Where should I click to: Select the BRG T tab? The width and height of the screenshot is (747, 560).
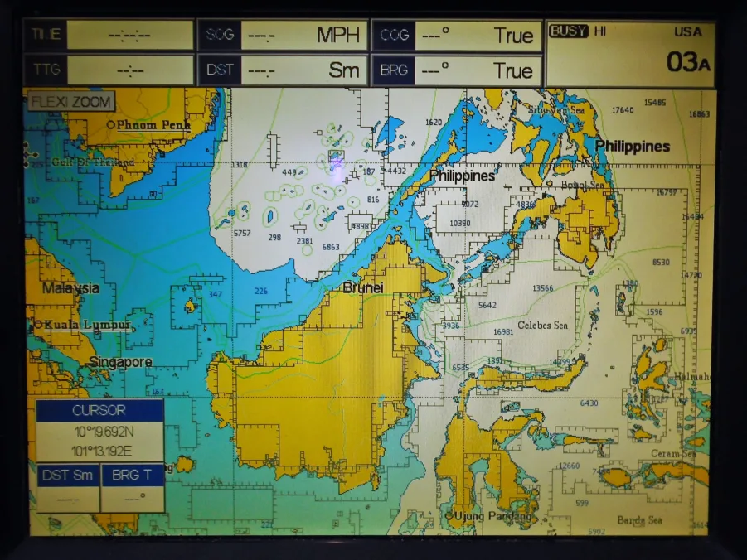133,475
